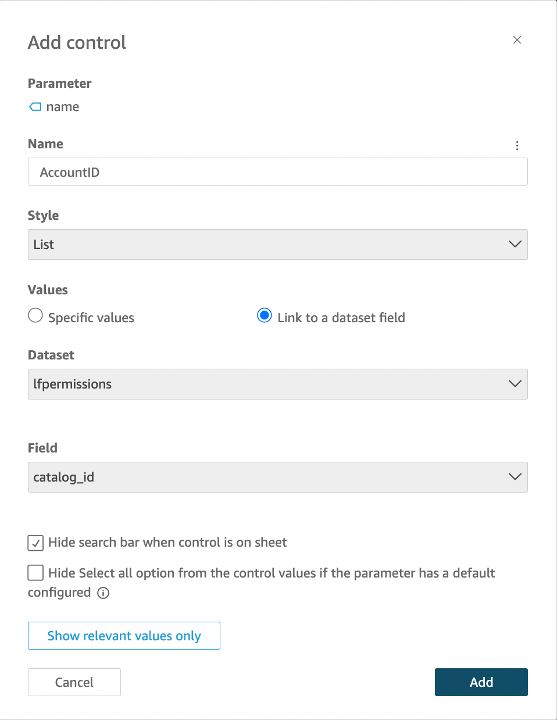This screenshot has height=720, width=558.
Task: Click the Cancel button
Action: (x=74, y=682)
